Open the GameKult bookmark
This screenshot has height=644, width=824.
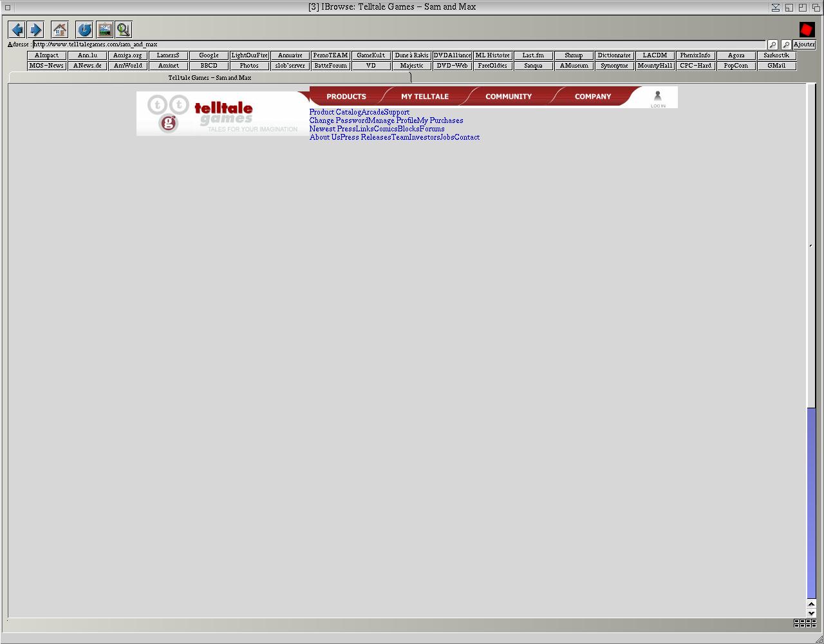click(371, 55)
